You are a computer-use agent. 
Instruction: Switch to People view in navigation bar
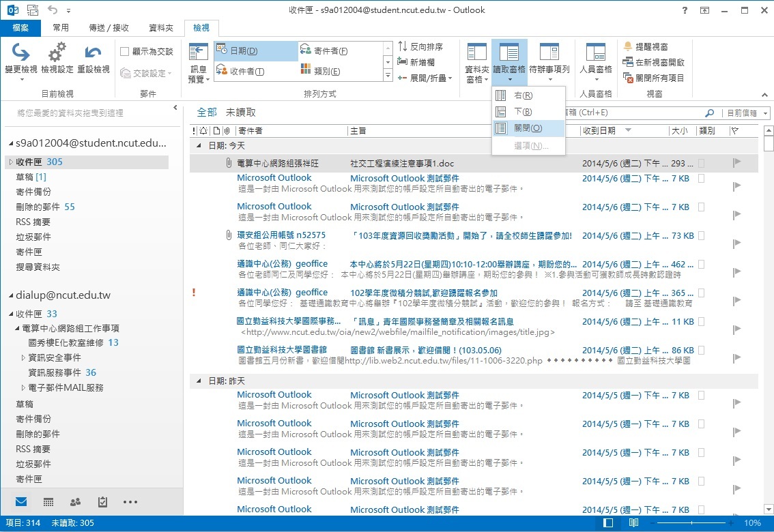(x=76, y=502)
